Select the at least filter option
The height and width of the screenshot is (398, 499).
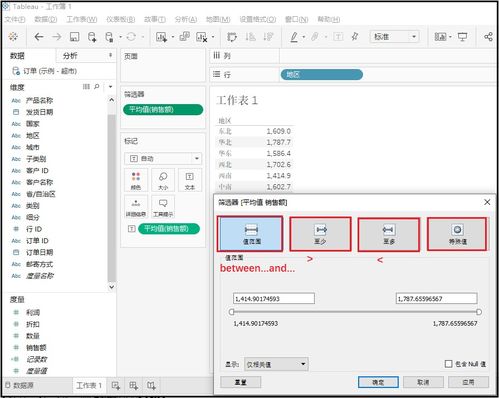click(320, 234)
